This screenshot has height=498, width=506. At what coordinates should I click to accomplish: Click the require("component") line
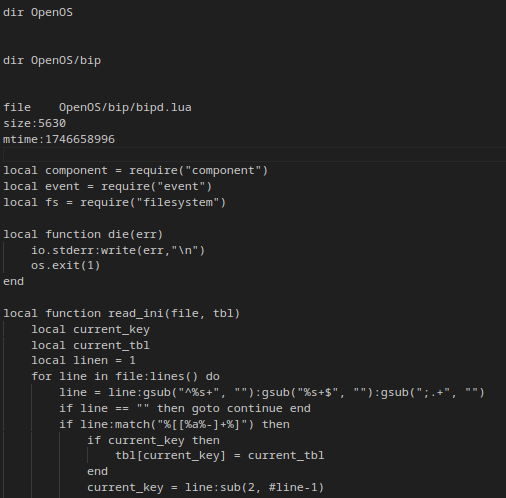click(x=136, y=171)
